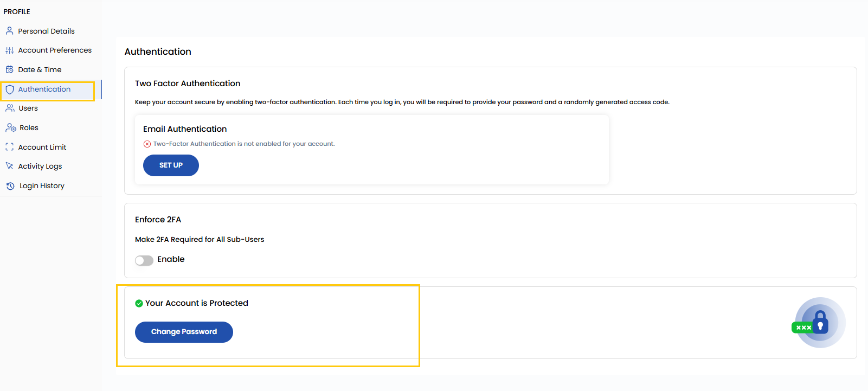The height and width of the screenshot is (391, 868).
Task: Click the Authentication shield icon
Action: pyautogui.click(x=10, y=89)
